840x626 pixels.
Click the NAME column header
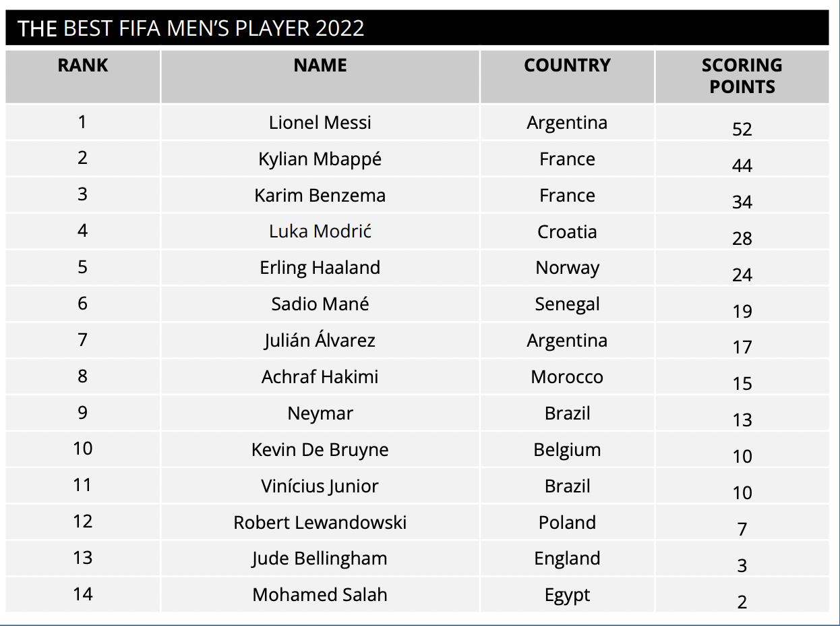pos(320,65)
